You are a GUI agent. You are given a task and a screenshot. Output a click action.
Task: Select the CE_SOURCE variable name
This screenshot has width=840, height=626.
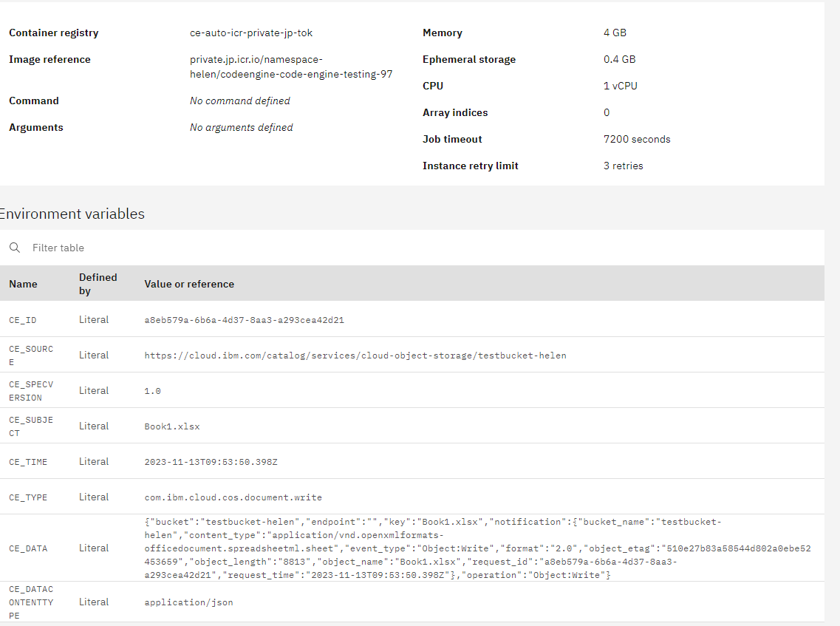tap(31, 355)
